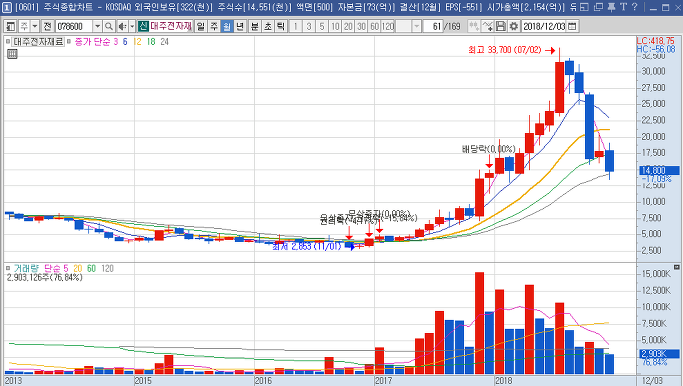Click the 배당락(0.00%) marker label
The image size is (683, 386).
tap(489, 149)
